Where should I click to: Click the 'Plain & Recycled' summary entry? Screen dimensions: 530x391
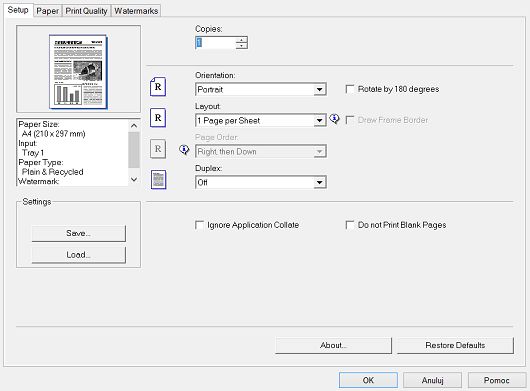point(52,172)
